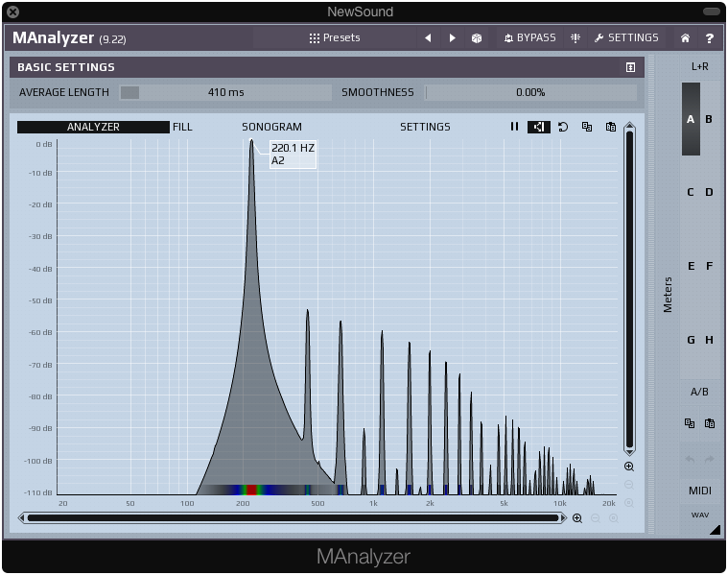Adjust the SMOOTHNESS slider
Viewport: 728px width, 575px height.
530,92
